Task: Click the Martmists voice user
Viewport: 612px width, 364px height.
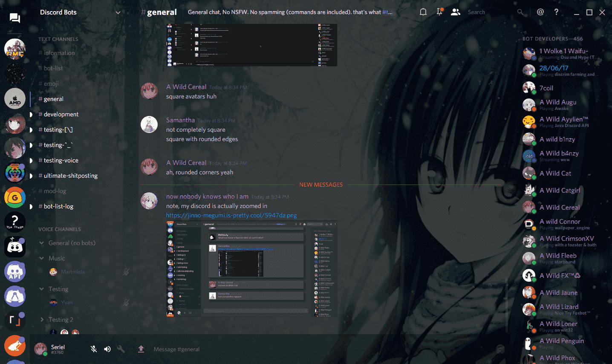Action: (73, 272)
